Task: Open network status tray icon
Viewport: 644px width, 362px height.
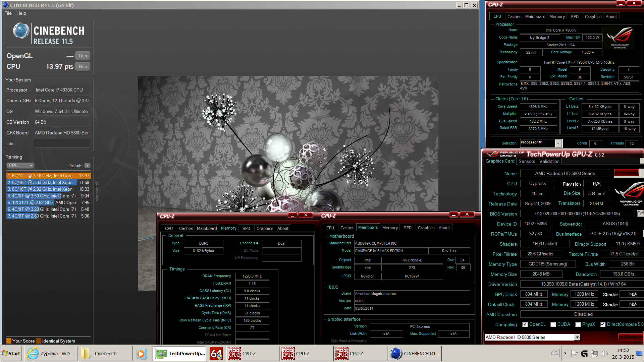Action: point(594,353)
